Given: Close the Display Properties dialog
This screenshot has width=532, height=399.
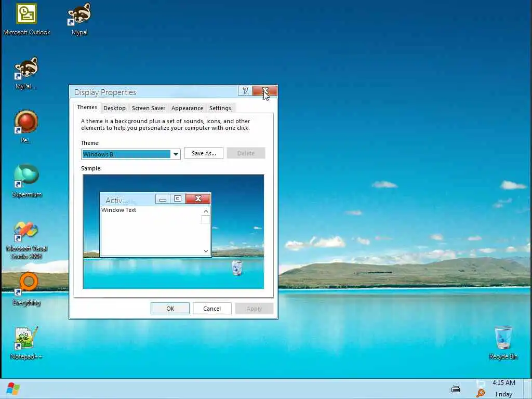Looking at the screenshot, I should click(265, 90).
